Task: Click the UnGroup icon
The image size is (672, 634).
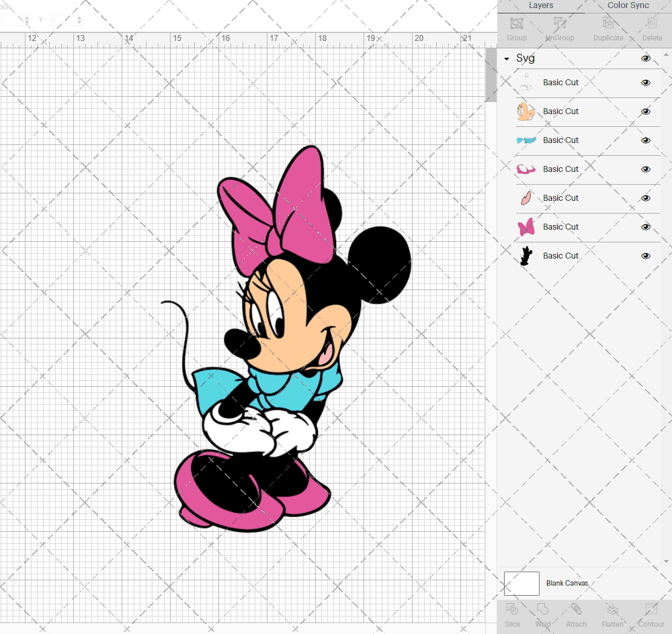Action: (560, 23)
